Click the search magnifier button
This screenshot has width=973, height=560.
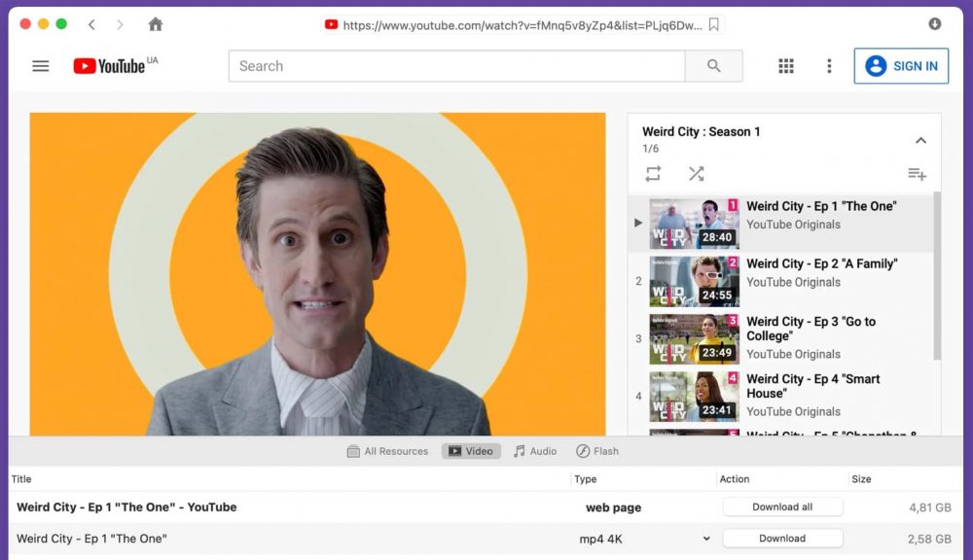coord(713,66)
